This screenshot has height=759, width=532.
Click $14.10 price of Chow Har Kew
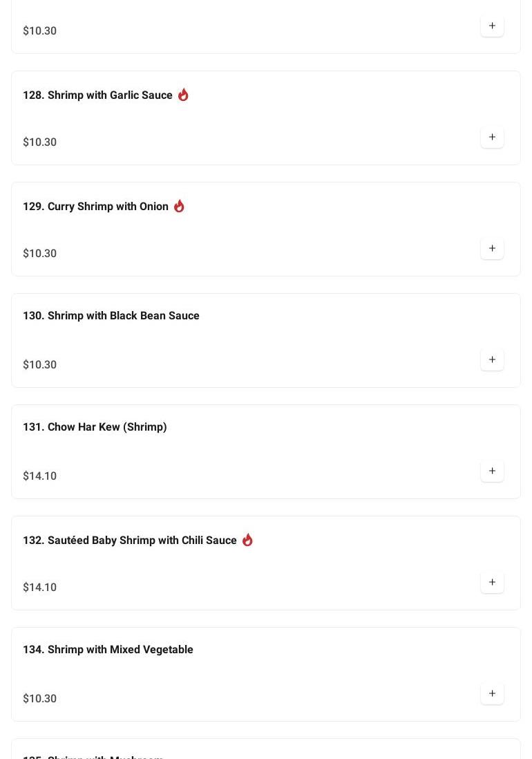(x=40, y=476)
